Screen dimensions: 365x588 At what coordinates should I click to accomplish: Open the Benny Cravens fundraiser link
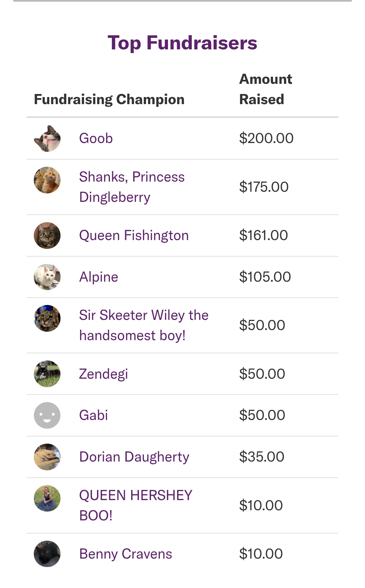click(125, 554)
